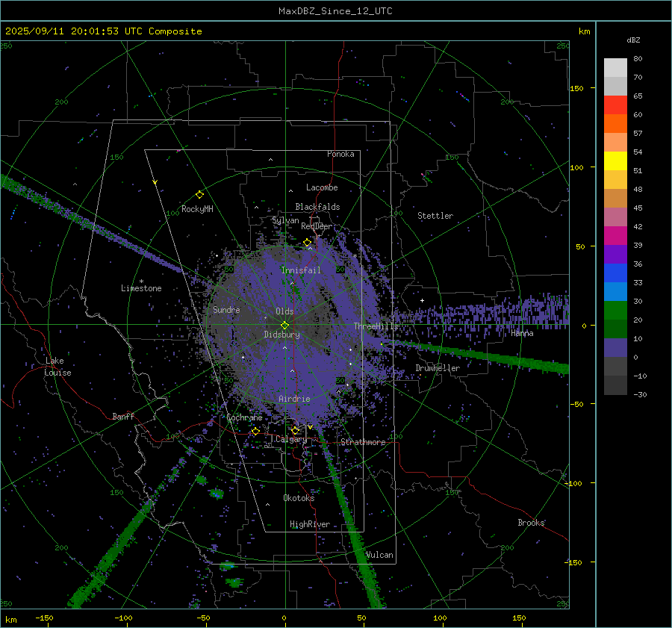Click the 39 dBZ magenta legend swatch
This screenshot has width=672, height=628.
click(615, 235)
